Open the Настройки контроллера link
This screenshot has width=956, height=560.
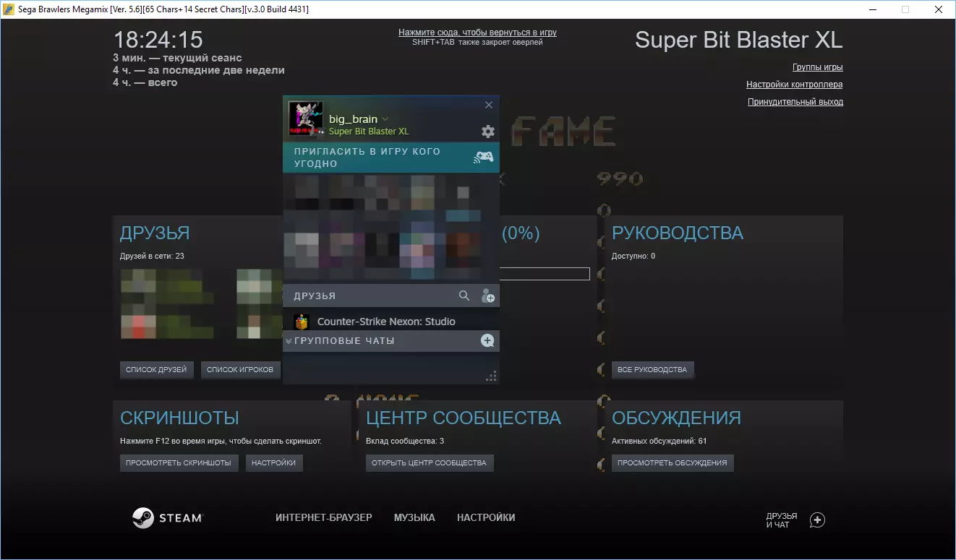795,85
